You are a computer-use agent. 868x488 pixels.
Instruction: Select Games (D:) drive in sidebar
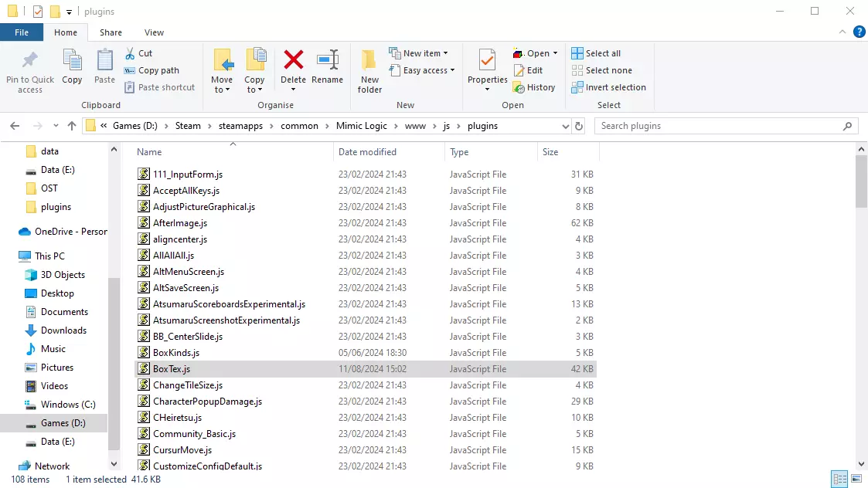pyautogui.click(x=53, y=423)
